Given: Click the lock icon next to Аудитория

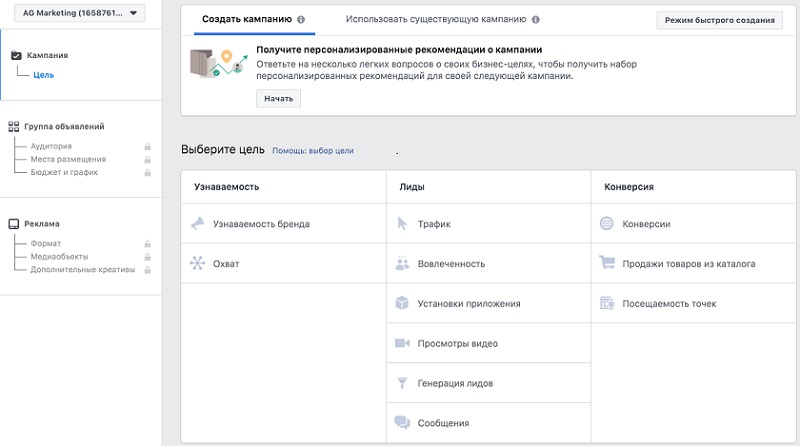Looking at the screenshot, I should (147, 146).
